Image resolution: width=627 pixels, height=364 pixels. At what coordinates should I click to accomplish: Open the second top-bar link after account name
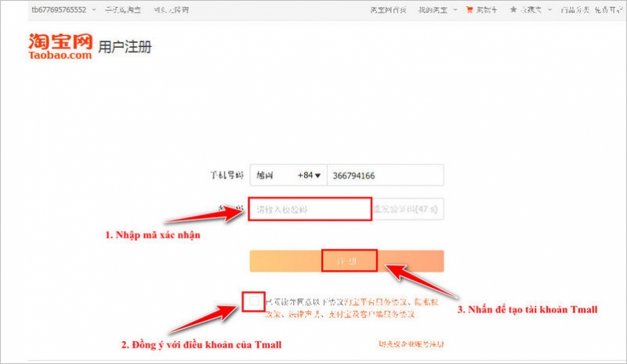pos(123,9)
